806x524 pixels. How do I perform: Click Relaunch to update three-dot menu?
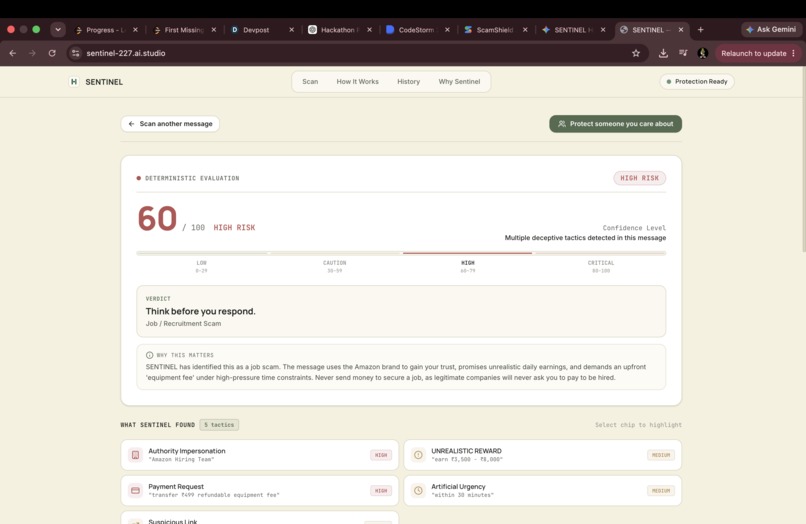point(794,53)
